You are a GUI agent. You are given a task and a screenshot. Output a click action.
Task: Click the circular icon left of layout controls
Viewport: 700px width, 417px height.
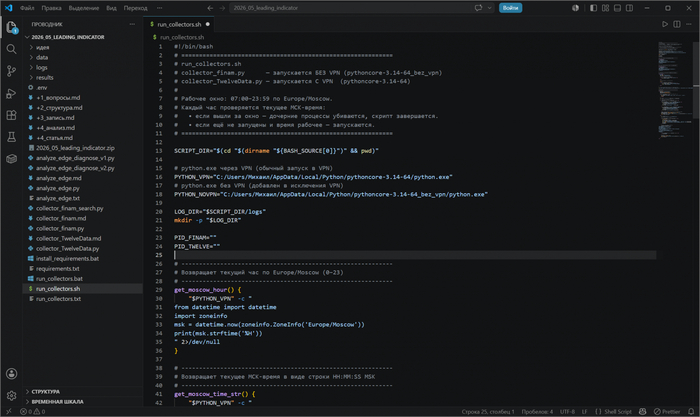(575, 8)
